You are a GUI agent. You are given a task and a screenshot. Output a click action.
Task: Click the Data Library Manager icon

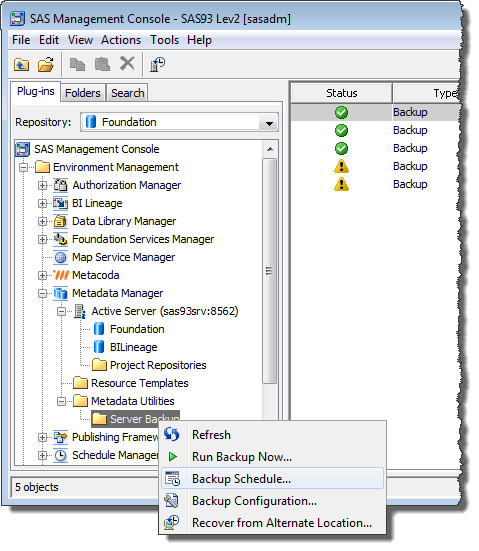tap(60, 221)
